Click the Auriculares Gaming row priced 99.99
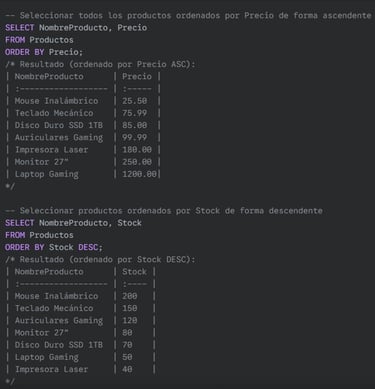Viewport: 375px width, 389px height. (83, 138)
